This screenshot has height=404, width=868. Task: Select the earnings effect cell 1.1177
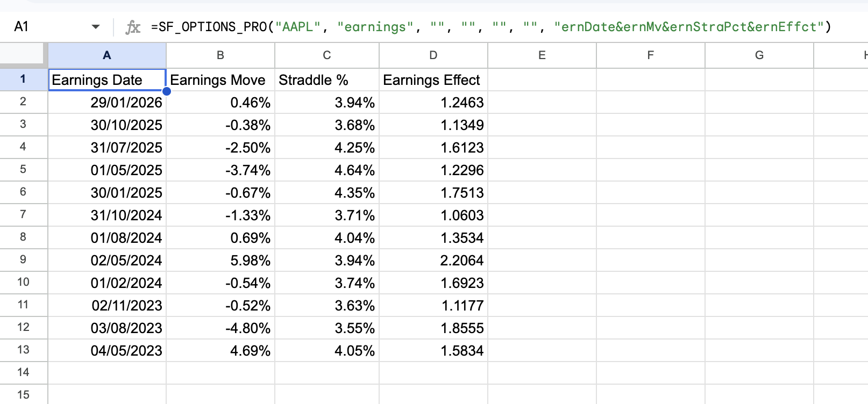pos(433,305)
